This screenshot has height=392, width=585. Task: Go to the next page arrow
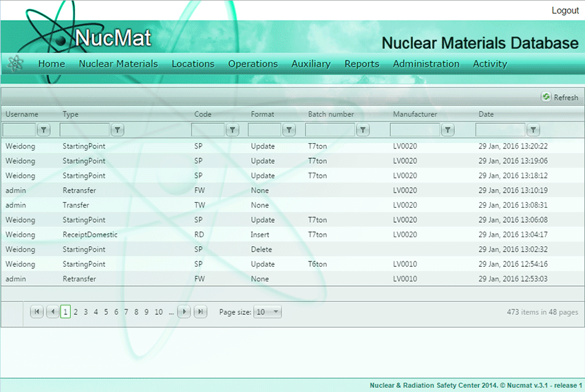184,312
